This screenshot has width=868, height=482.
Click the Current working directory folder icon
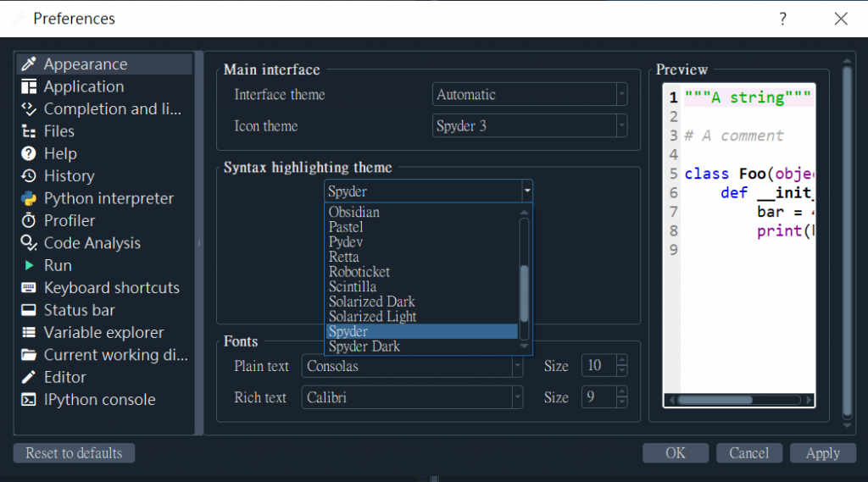pos(29,355)
